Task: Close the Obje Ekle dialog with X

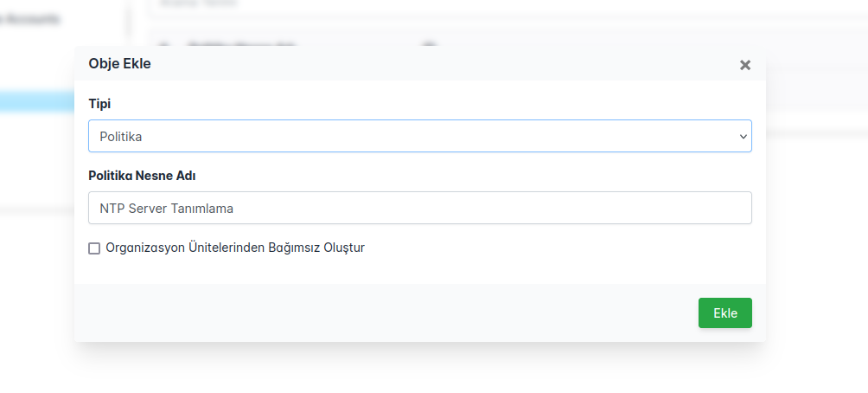Action: [745, 65]
